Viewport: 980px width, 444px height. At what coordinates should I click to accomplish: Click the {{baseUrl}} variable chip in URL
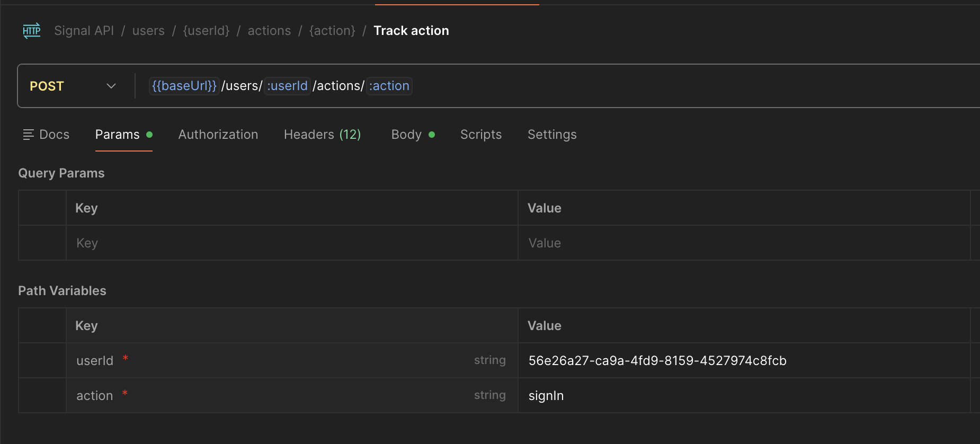point(184,85)
